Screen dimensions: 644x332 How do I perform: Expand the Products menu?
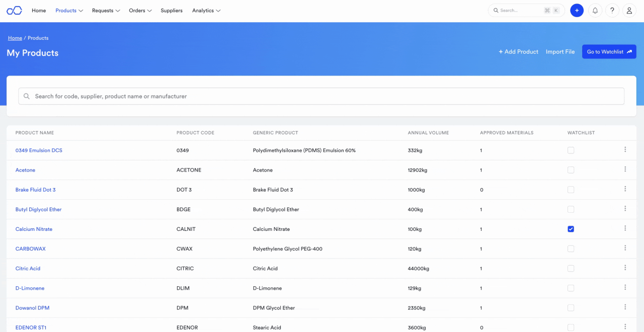[x=69, y=11]
